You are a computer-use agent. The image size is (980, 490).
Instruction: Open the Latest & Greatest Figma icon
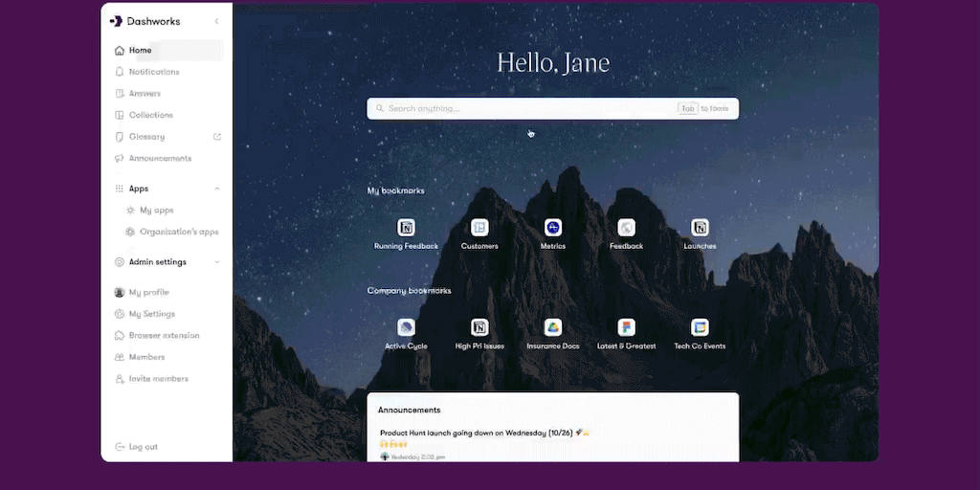tap(626, 327)
